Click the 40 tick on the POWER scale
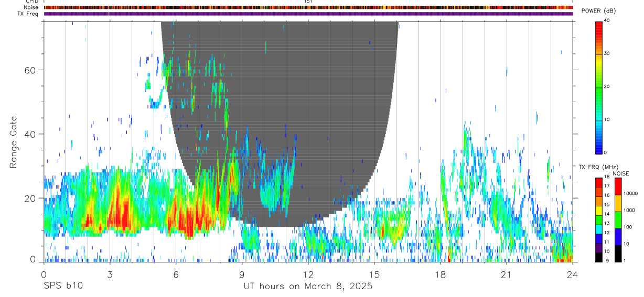 [607, 20]
